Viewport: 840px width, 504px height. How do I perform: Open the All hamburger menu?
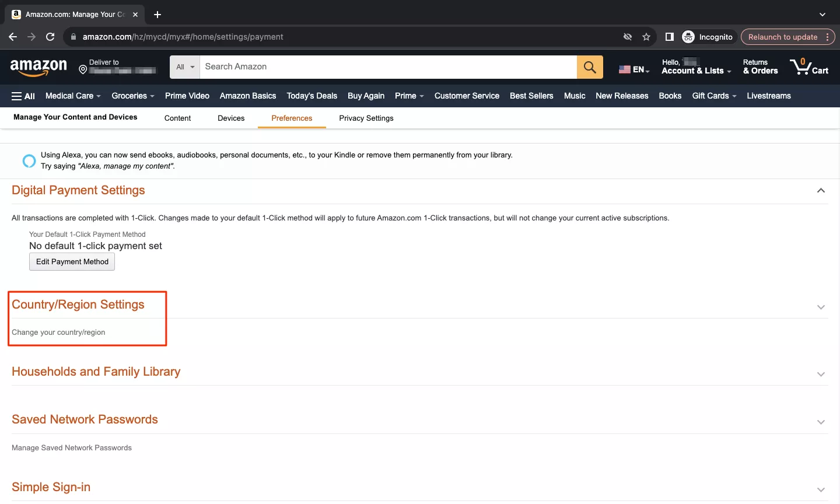point(23,96)
